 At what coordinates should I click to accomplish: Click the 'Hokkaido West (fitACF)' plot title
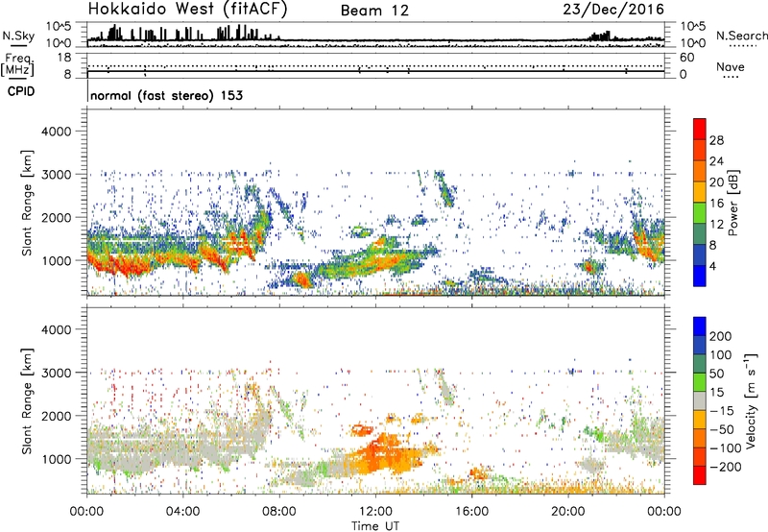coord(187,9)
